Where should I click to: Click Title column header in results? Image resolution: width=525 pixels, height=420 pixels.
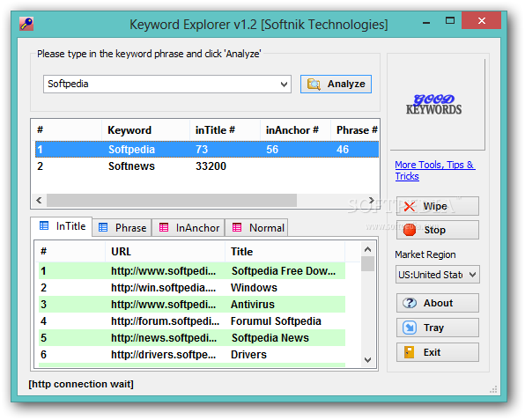[285, 252]
